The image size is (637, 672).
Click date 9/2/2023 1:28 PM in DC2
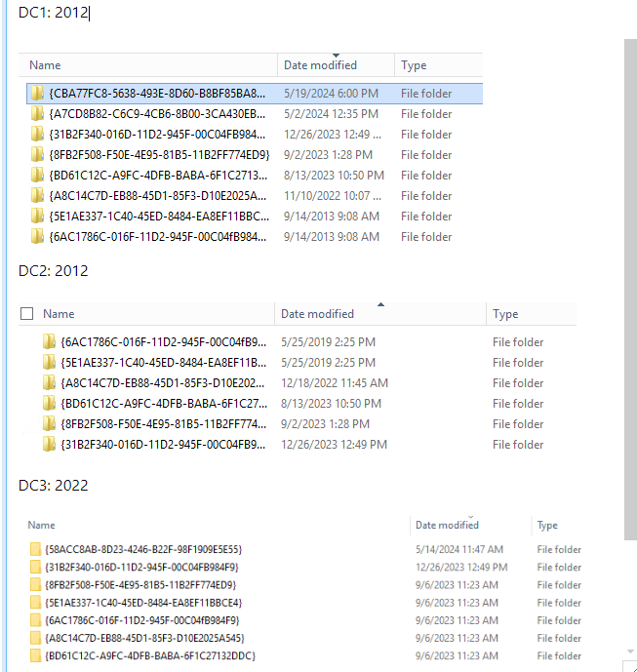pyautogui.click(x=325, y=424)
